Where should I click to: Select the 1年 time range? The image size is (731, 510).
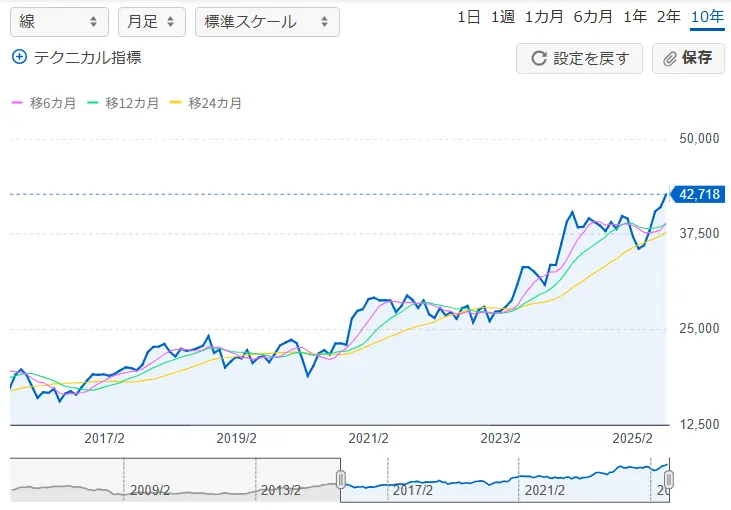[x=635, y=17]
